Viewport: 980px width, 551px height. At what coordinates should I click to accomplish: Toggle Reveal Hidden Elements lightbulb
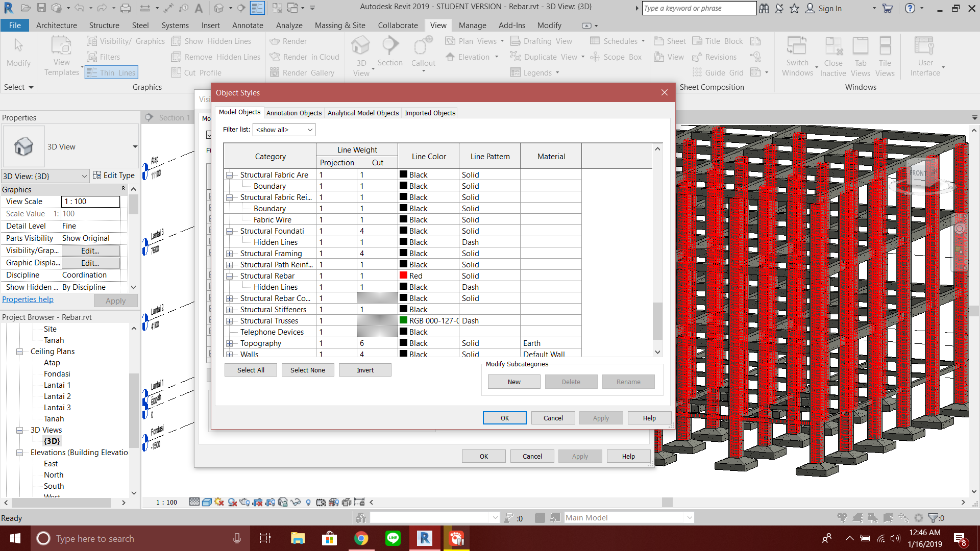coord(308,502)
